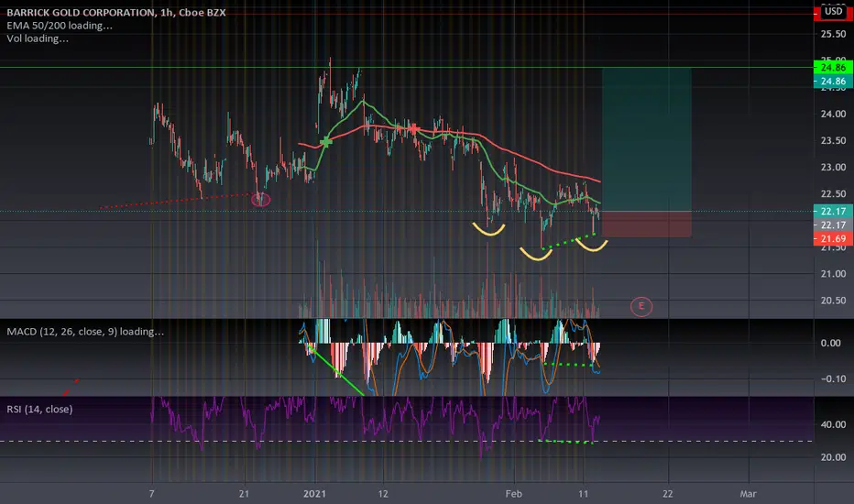This screenshot has width=854, height=504.
Task: Select the MACD (12, 26, close, 9) legend
Action: [x=85, y=332]
